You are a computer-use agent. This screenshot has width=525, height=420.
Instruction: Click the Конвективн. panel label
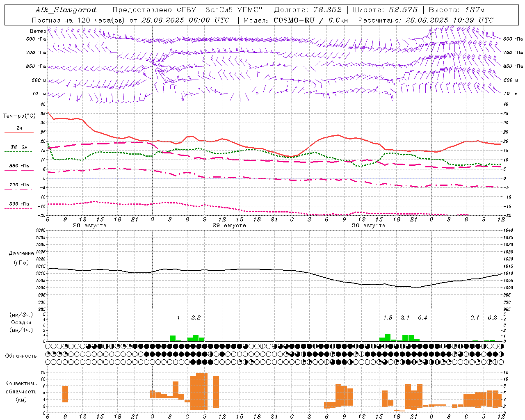coord(21,383)
